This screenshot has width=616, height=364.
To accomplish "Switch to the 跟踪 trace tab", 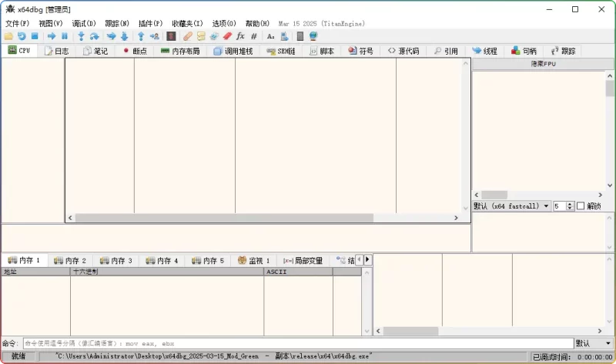I will tap(563, 51).
